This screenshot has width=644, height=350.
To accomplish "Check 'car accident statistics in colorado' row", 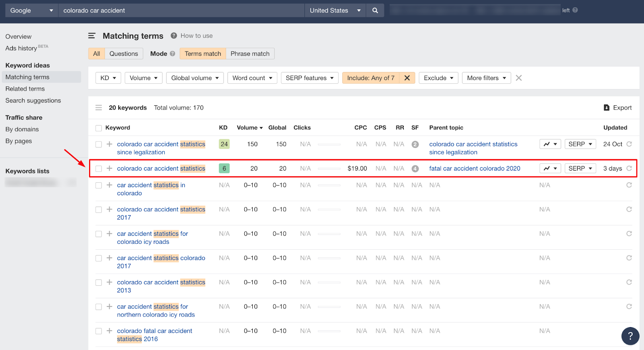I will [x=99, y=185].
